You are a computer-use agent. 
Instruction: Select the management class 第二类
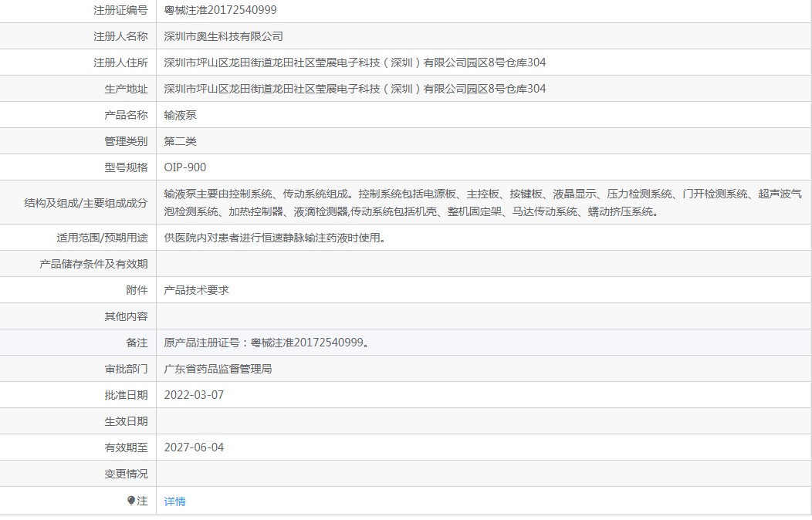[180, 141]
